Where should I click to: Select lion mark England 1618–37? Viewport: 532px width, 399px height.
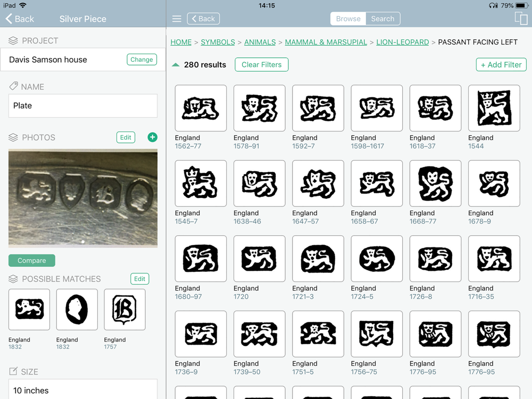pos(435,108)
